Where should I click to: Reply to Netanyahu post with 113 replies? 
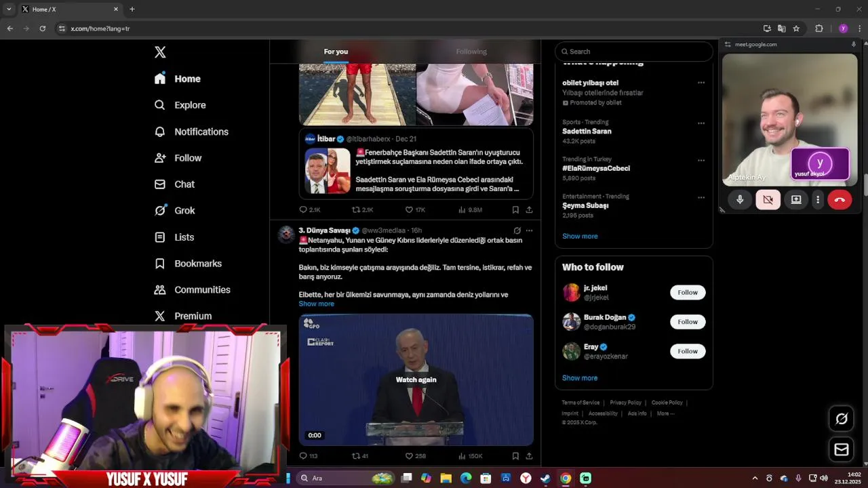point(309,456)
